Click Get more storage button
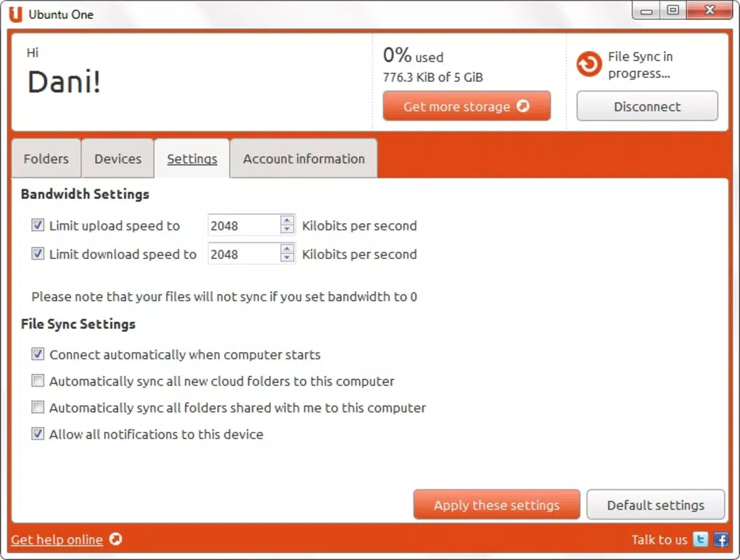This screenshot has height=560, width=740. (467, 106)
